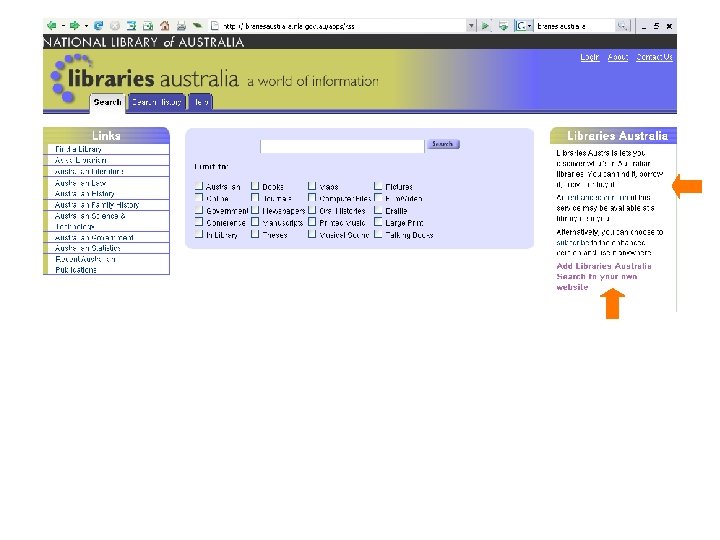This screenshot has height=540, width=720.
Task: Tick the Computer Files checkbox
Action: click(x=312, y=197)
